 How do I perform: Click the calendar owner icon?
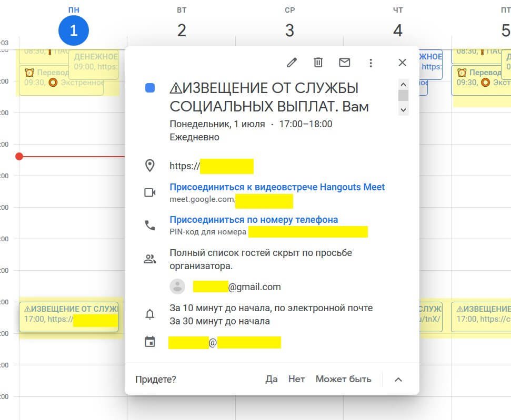coord(150,342)
